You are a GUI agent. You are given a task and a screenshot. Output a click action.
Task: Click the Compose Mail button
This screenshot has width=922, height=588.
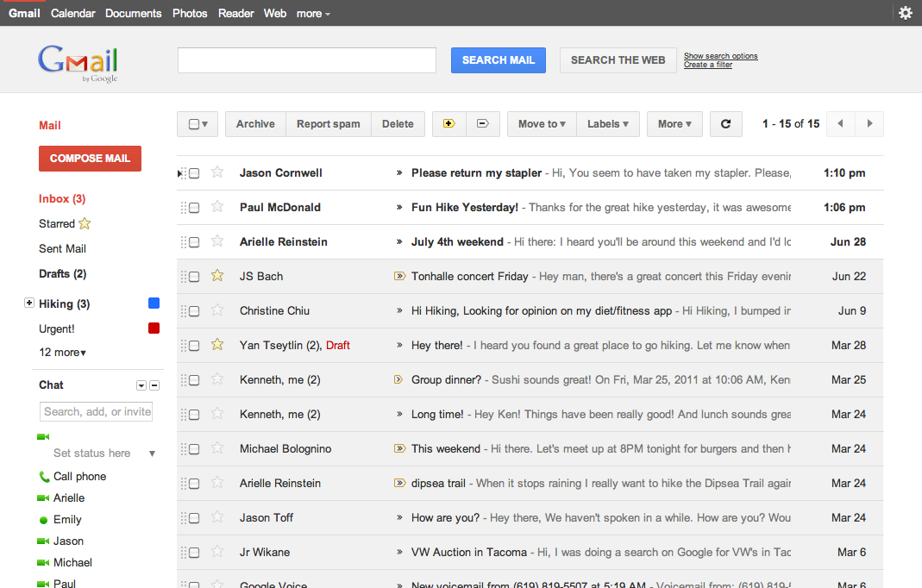(90, 159)
